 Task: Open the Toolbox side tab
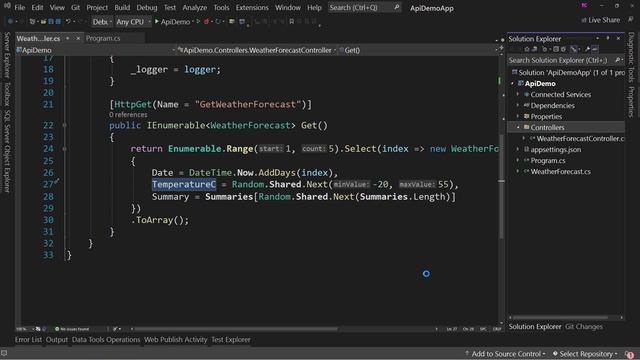(x=7, y=94)
